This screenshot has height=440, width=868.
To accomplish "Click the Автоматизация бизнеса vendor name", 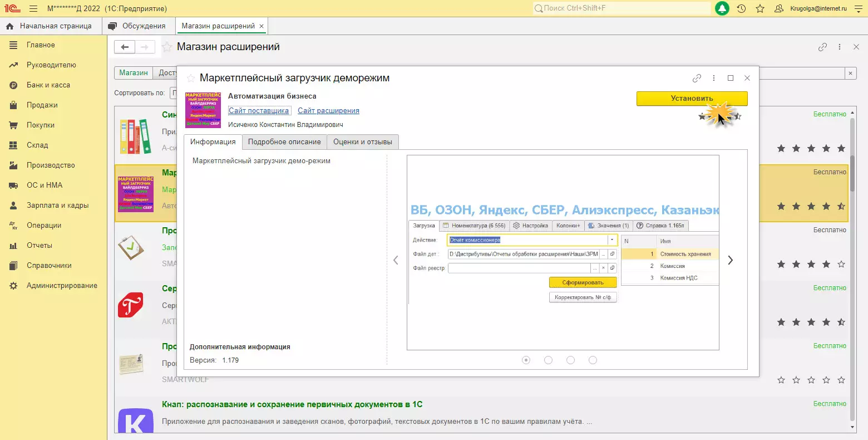I will tap(272, 96).
